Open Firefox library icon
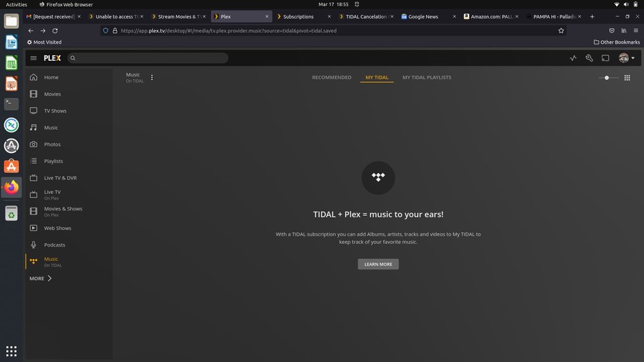The height and width of the screenshot is (362, 644). coord(624,31)
